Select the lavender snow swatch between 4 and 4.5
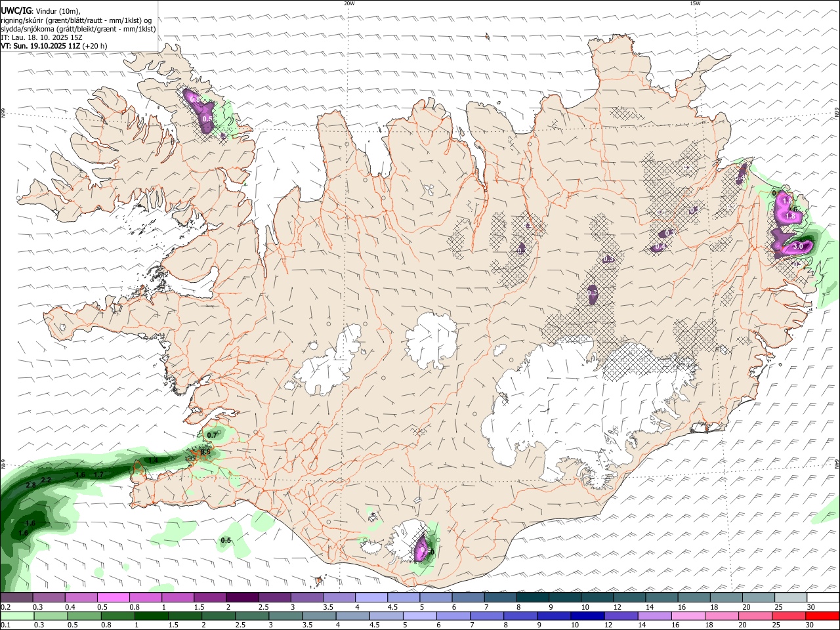 coord(371,597)
